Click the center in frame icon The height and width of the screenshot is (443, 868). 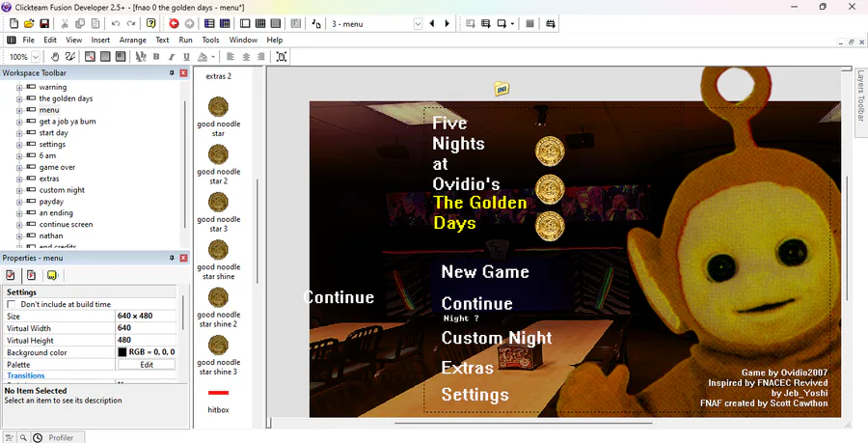click(x=282, y=57)
